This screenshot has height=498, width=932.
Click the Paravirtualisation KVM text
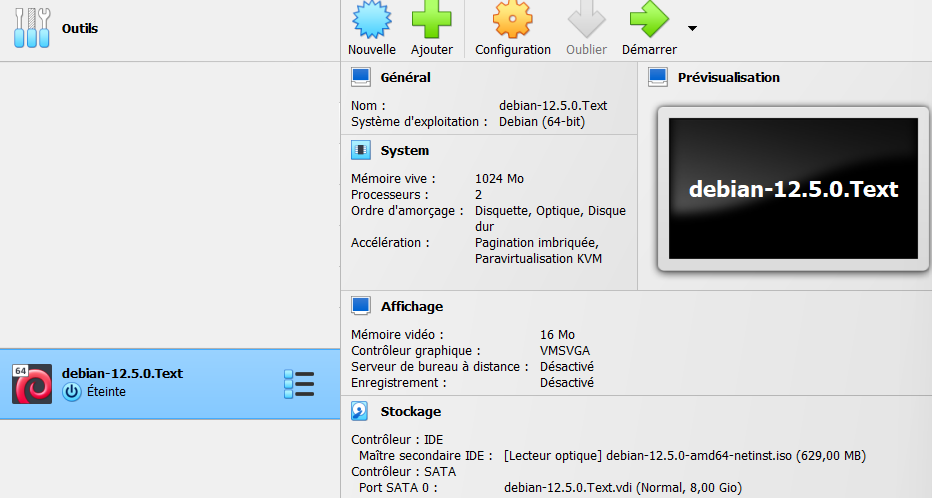coord(539,259)
